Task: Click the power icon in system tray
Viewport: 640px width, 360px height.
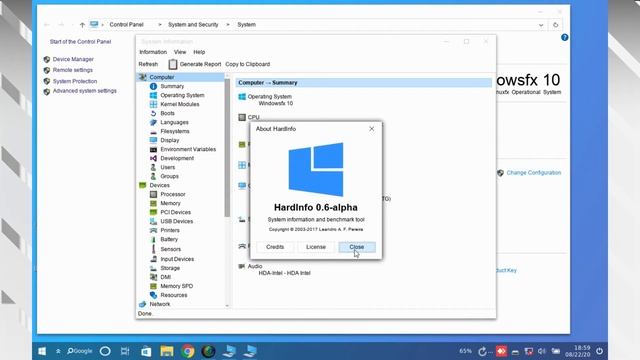Action: pyautogui.click(x=599, y=351)
